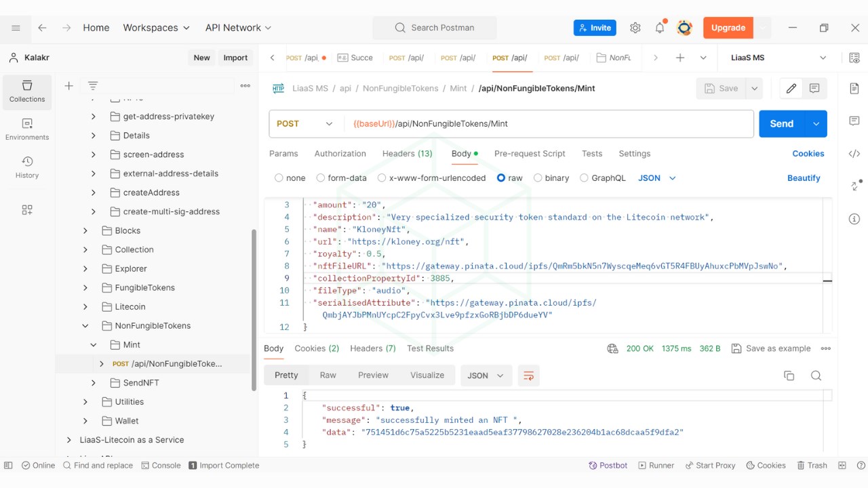Click the collections sidebar scrollbar
The height and width of the screenshot is (488, 868).
(254, 310)
